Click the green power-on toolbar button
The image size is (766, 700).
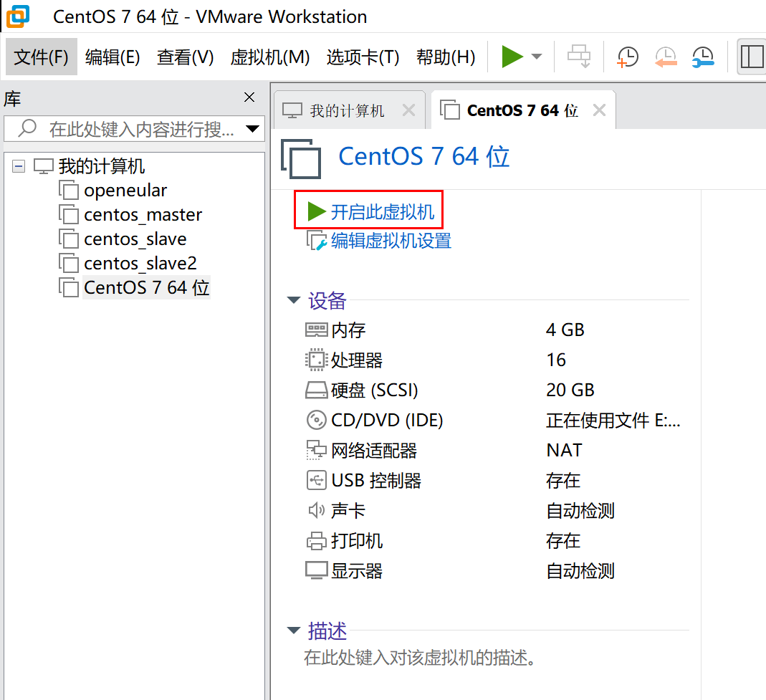(512, 57)
